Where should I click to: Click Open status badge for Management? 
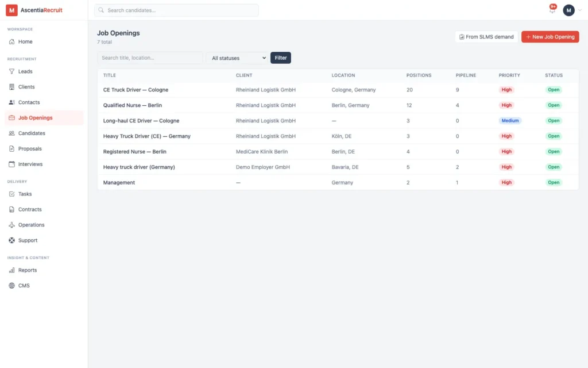tap(554, 182)
